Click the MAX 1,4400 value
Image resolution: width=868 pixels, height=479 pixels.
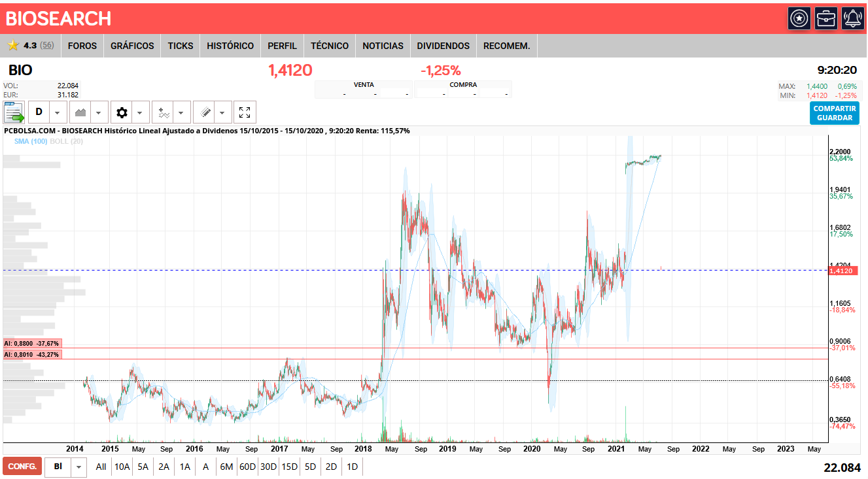coord(817,86)
